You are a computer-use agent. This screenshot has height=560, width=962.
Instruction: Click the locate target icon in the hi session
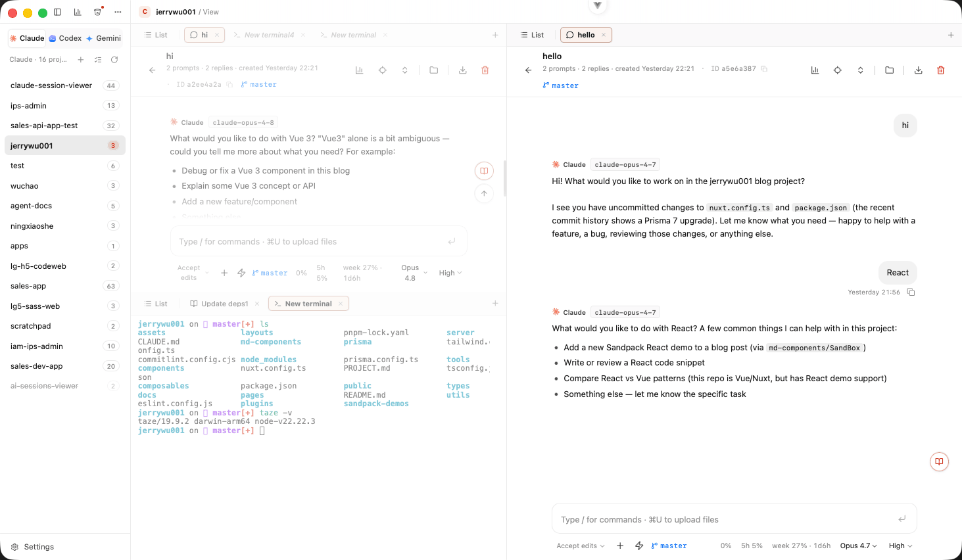tap(382, 70)
